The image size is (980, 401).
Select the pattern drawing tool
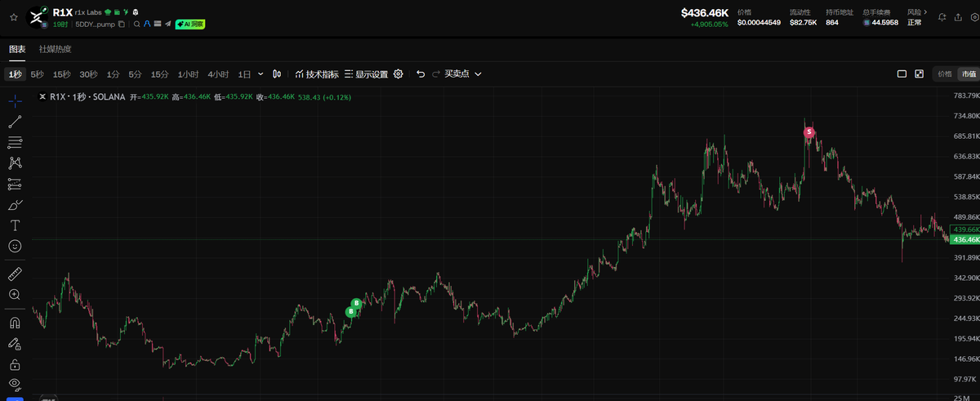pos(15,163)
